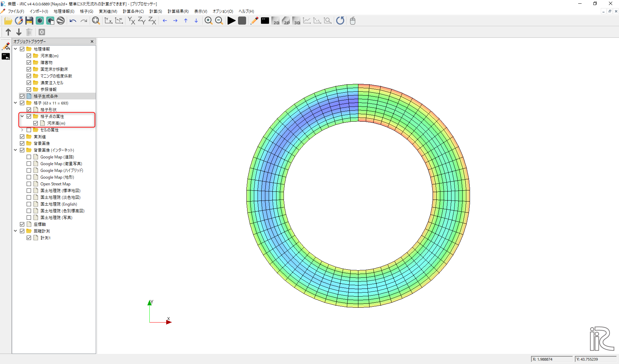Open the chart verification magnifier icon
The width and height of the screenshot is (619, 364).
pos(328,21)
